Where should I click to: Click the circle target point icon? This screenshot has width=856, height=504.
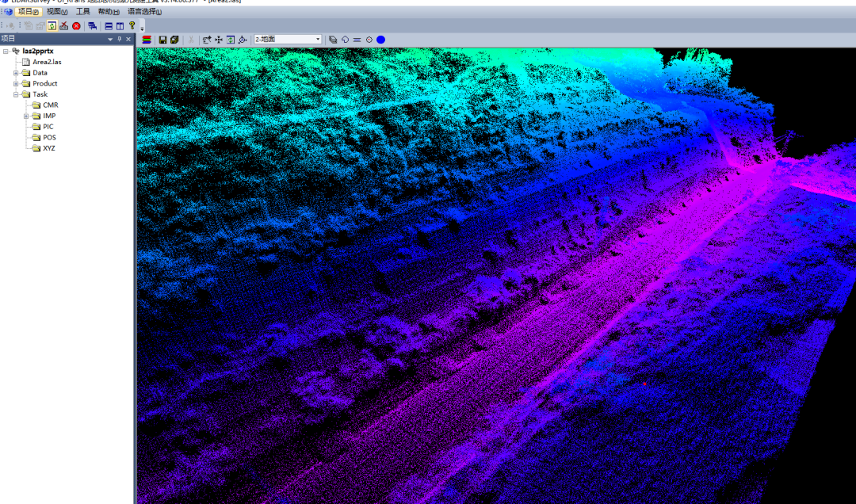pos(369,40)
